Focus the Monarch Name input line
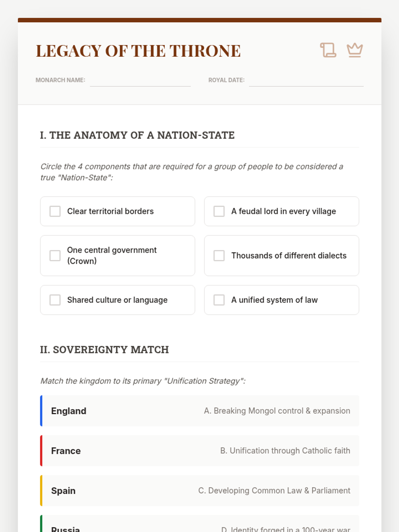 tap(140, 81)
